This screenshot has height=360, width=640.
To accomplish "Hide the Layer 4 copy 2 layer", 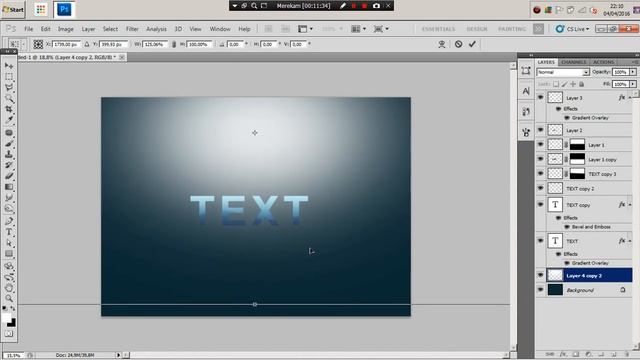I will [540, 276].
